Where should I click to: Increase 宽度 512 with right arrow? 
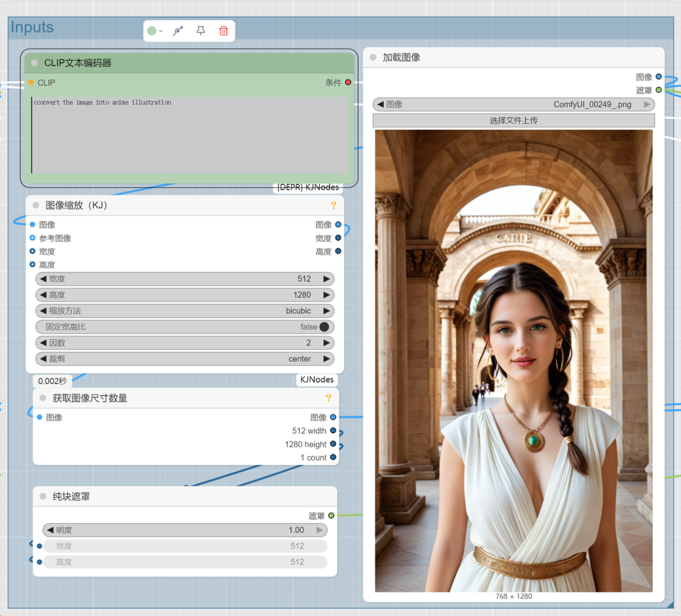326,279
